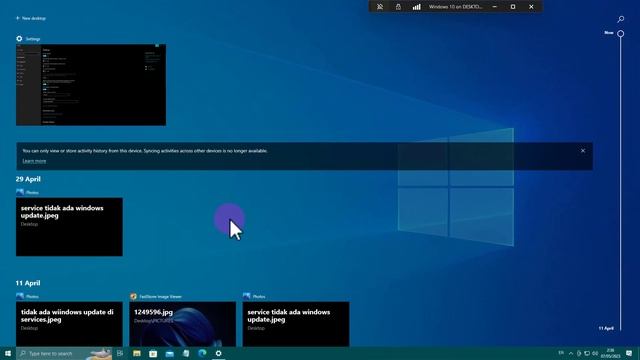Click the timeline search magnifier icon

click(620, 19)
